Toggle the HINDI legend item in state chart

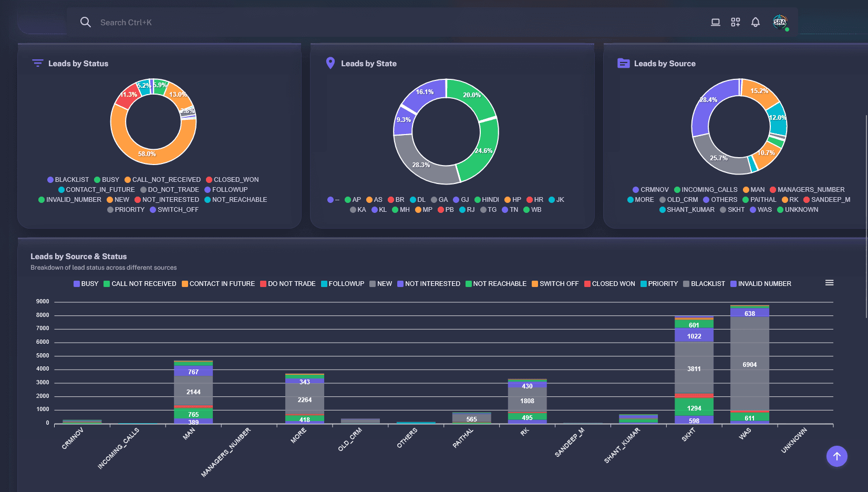click(487, 200)
